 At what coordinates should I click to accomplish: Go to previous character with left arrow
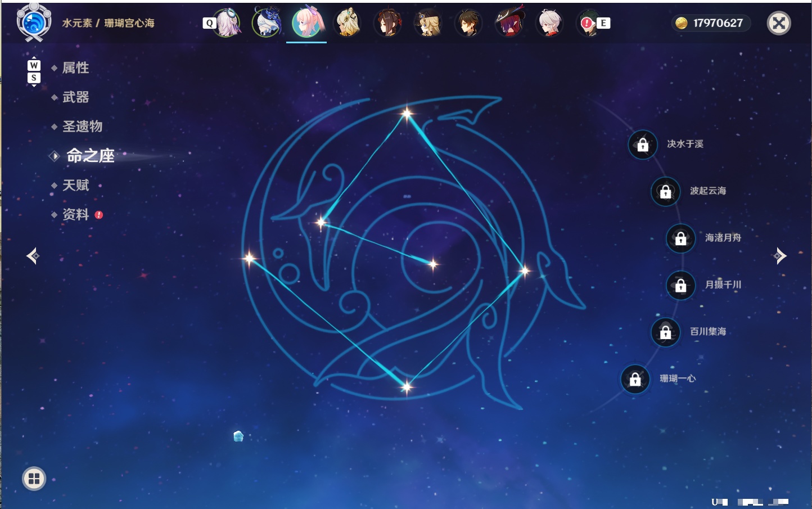coord(33,256)
